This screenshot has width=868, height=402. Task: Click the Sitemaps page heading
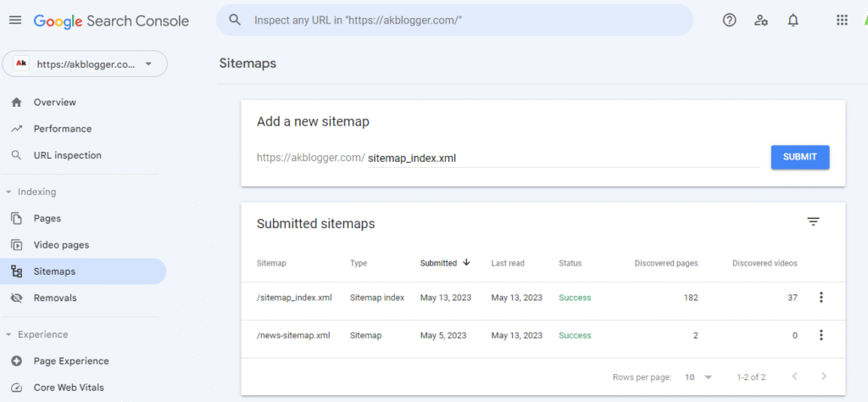tap(248, 63)
